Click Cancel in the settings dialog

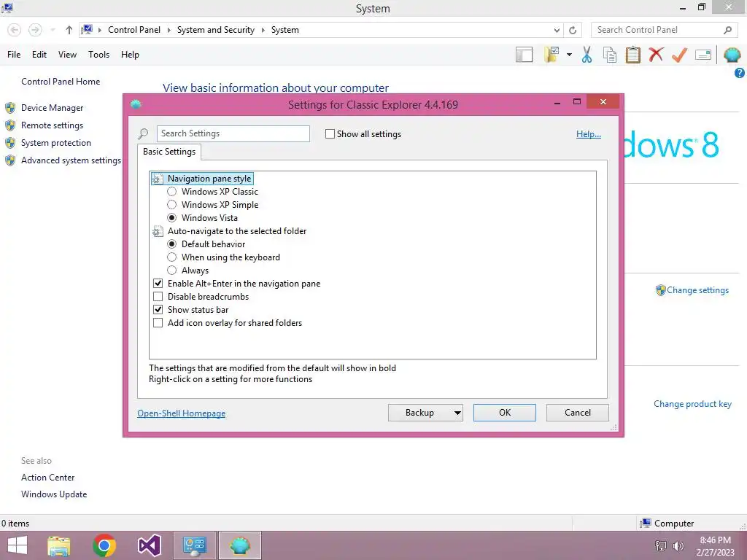pyautogui.click(x=578, y=413)
